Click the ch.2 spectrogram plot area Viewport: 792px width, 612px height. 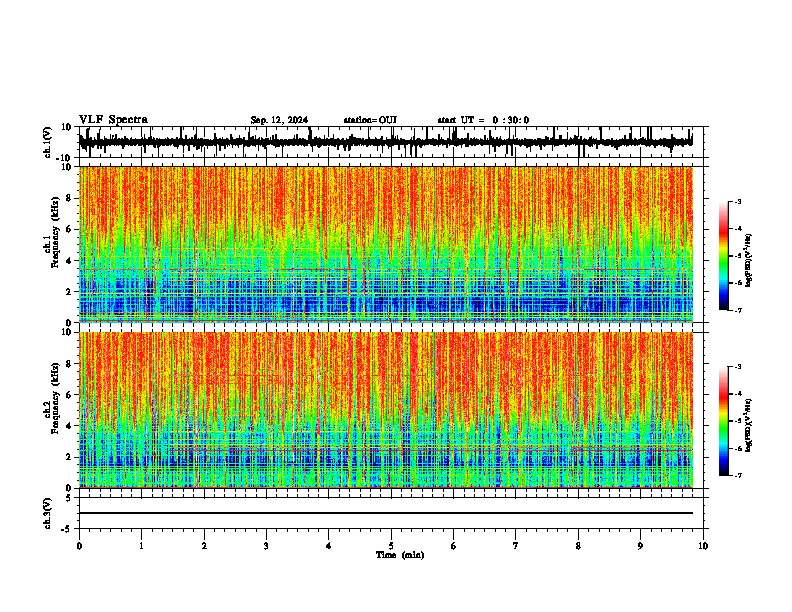[x=386, y=410]
